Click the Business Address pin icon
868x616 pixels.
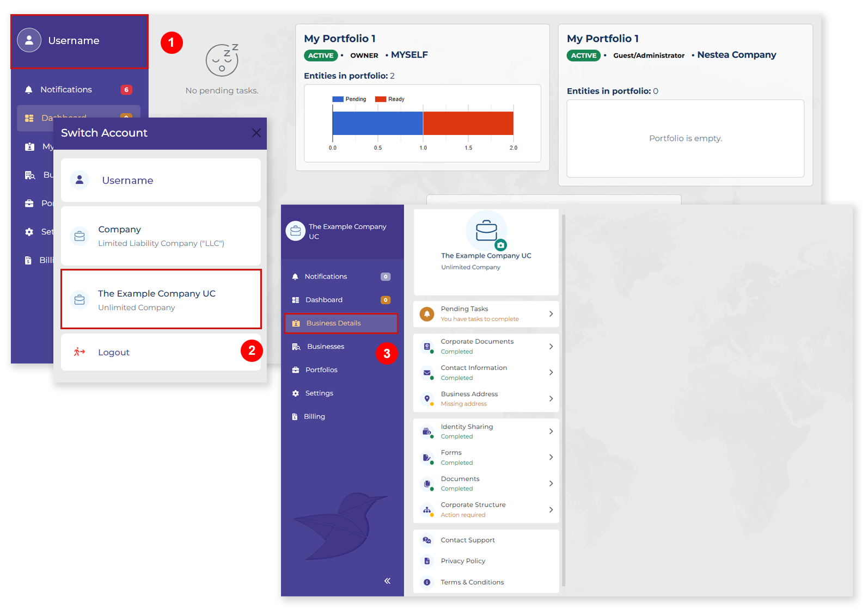pos(427,399)
